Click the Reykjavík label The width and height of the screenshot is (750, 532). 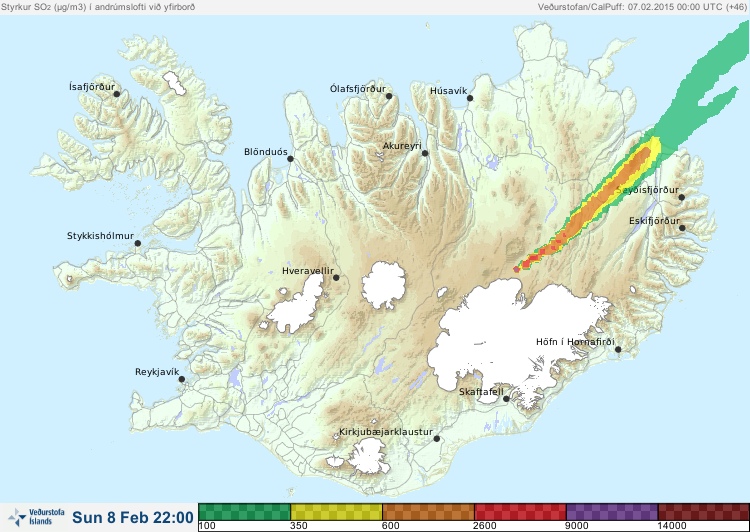[157, 372]
